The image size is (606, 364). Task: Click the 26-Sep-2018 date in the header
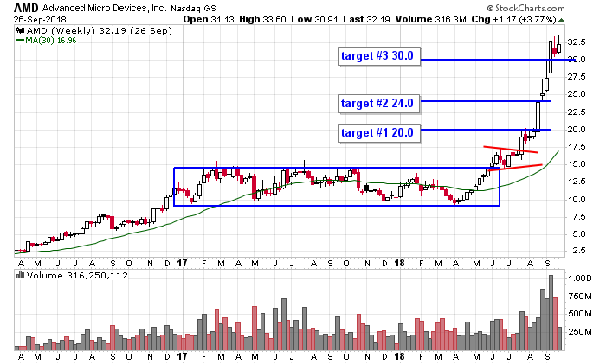(40, 20)
